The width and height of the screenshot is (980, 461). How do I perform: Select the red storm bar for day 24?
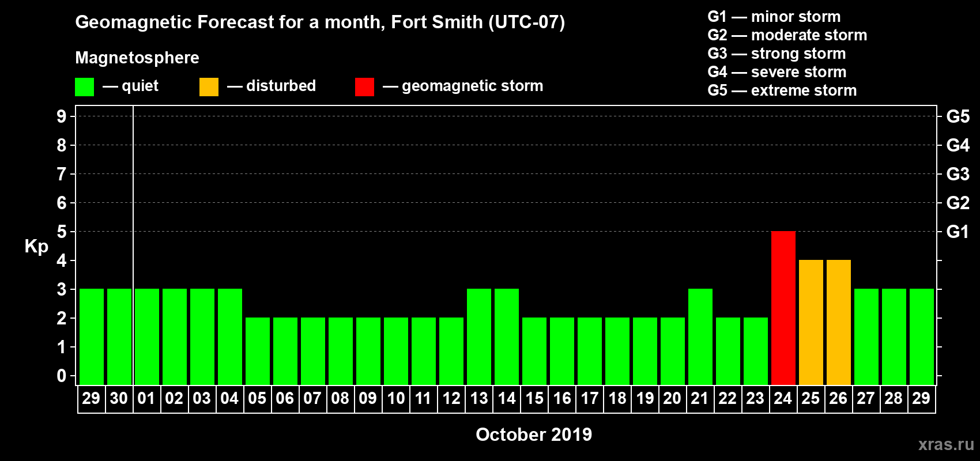click(x=783, y=308)
